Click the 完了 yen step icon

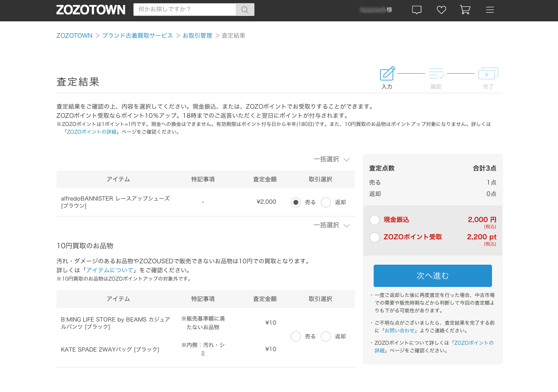(x=488, y=73)
